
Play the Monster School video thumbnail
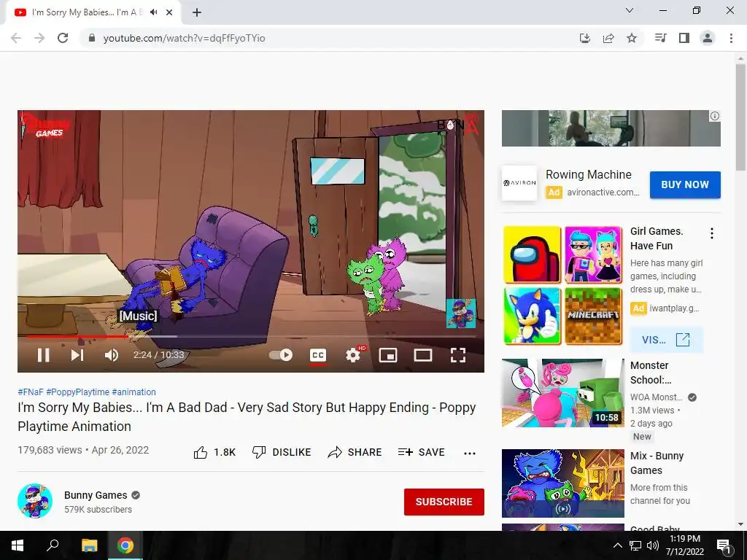(562, 393)
